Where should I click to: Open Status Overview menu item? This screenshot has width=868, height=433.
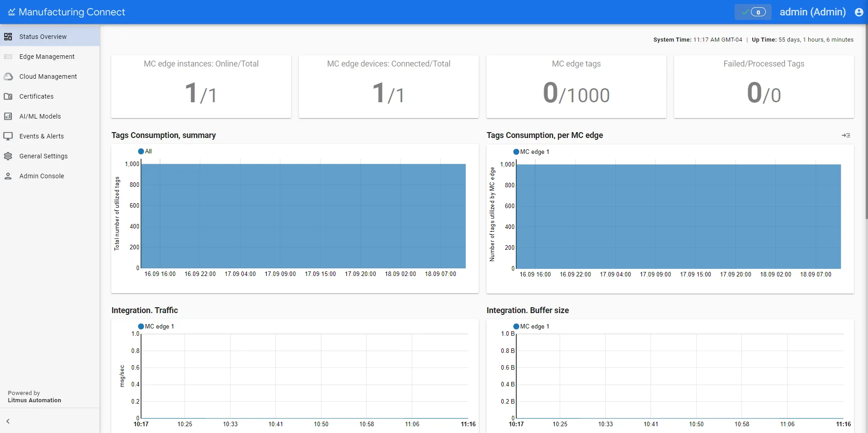pos(50,37)
